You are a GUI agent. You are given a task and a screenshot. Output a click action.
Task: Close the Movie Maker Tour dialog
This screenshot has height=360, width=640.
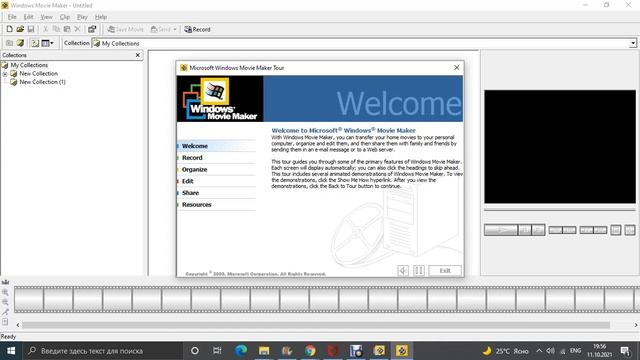(456, 67)
